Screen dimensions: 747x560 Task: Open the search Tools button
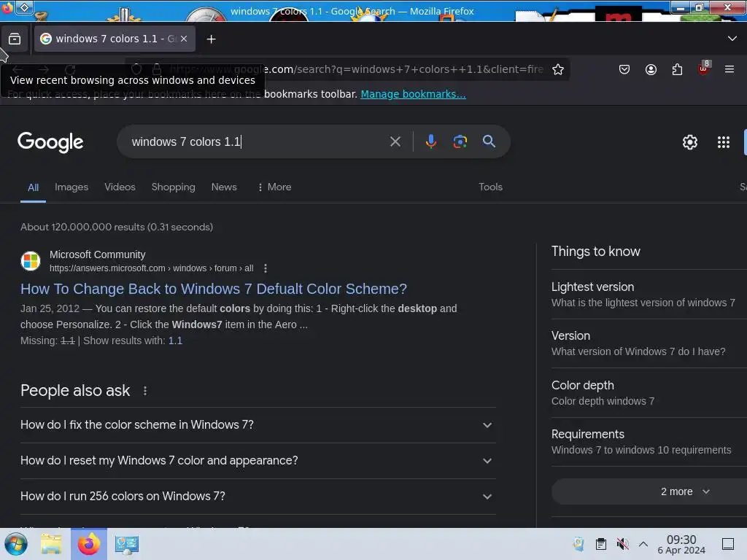coord(490,187)
